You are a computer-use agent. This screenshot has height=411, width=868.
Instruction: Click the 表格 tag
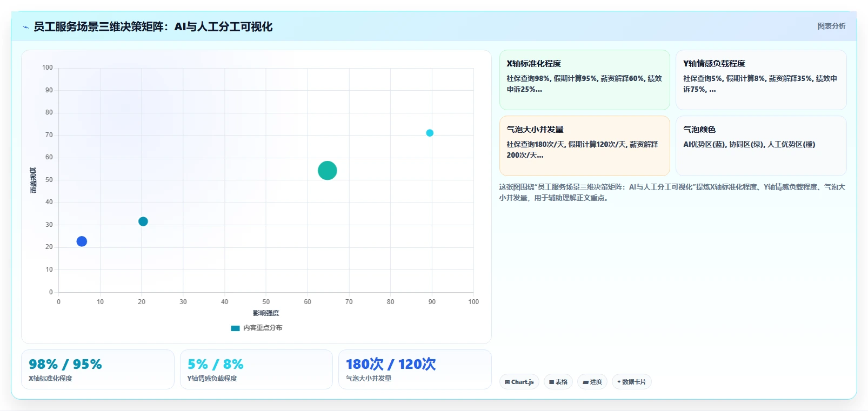[558, 382]
